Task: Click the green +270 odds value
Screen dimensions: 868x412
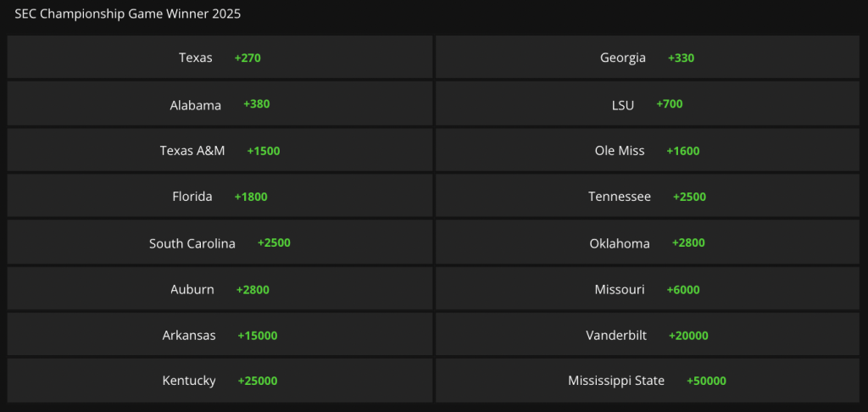Action: click(248, 58)
